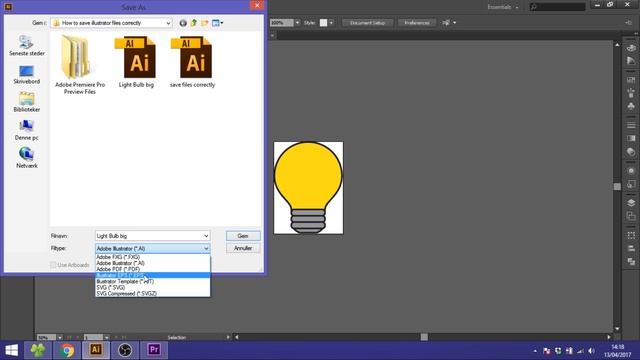Open Adobe Premiere Pro from taskbar
Viewport: 640px width, 360px height.
(154, 350)
